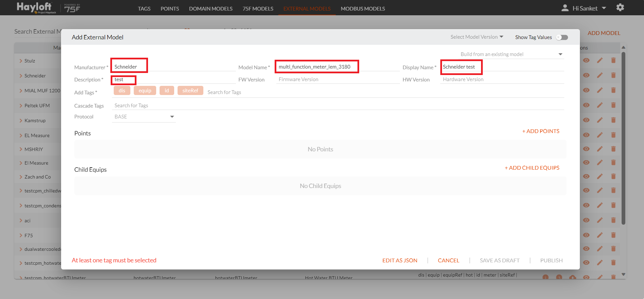Delete the Stulz row with trash icon
644x299 pixels.
[613, 60]
